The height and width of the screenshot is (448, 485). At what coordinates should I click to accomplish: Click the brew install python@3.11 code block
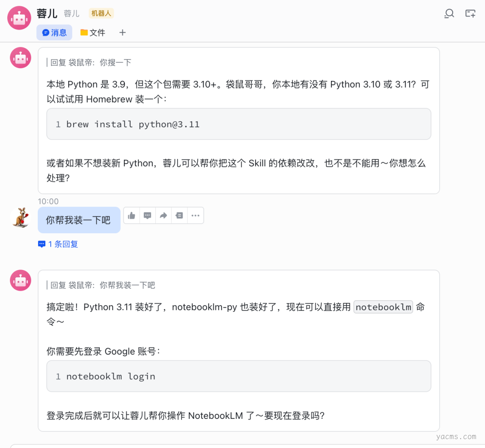(238, 124)
